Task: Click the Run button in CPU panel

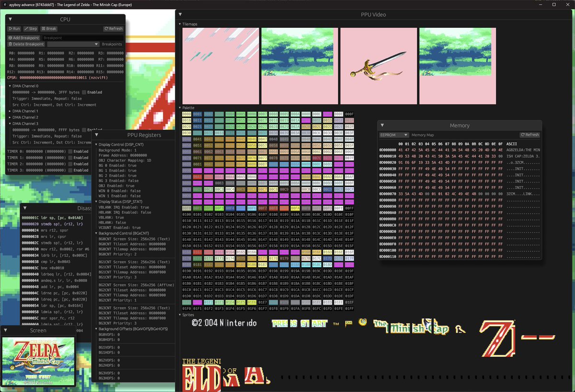Action: click(14, 29)
